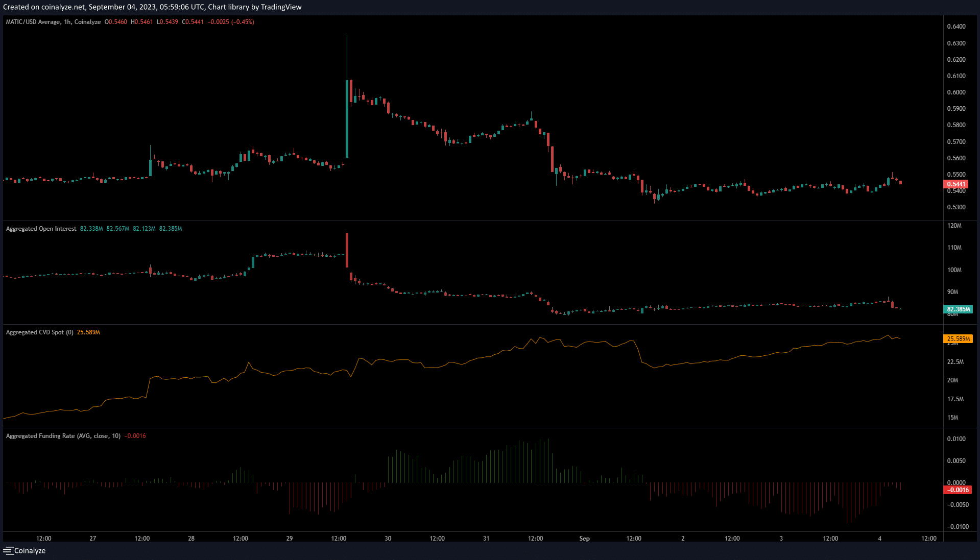Image resolution: width=980 pixels, height=560 pixels.
Task: Click the Aggregated CVD Spot indicator title
Action: (40, 332)
